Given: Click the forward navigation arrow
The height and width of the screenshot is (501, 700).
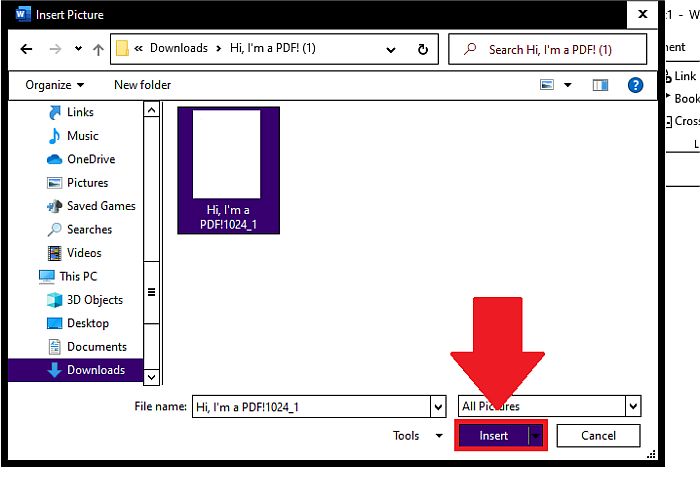Looking at the screenshot, I should coord(55,49).
